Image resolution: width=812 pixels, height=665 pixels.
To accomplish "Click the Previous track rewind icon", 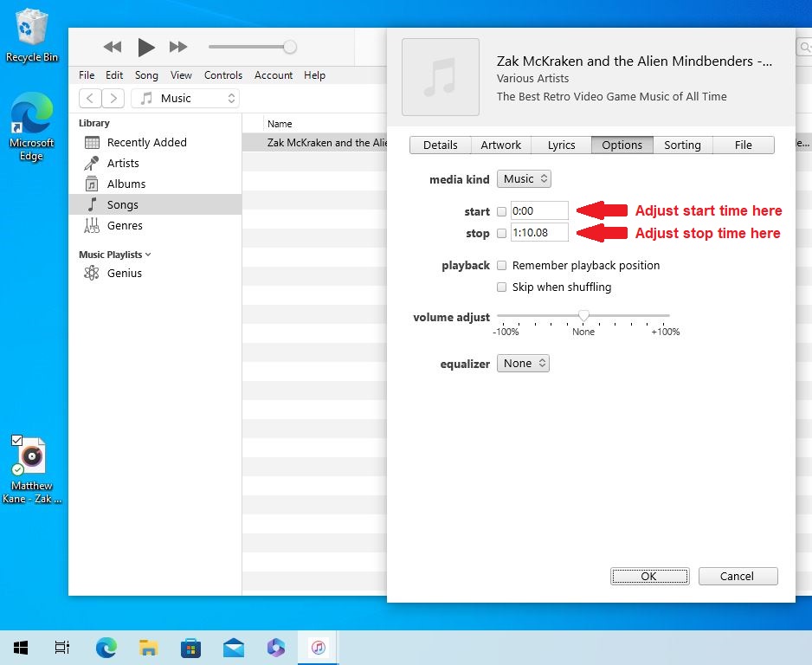I will 113,47.
